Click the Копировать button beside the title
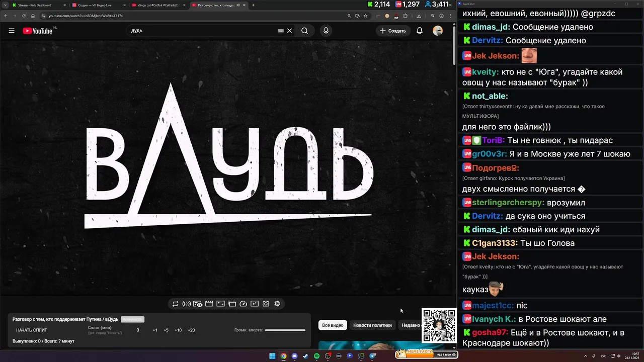 coord(132,319)
